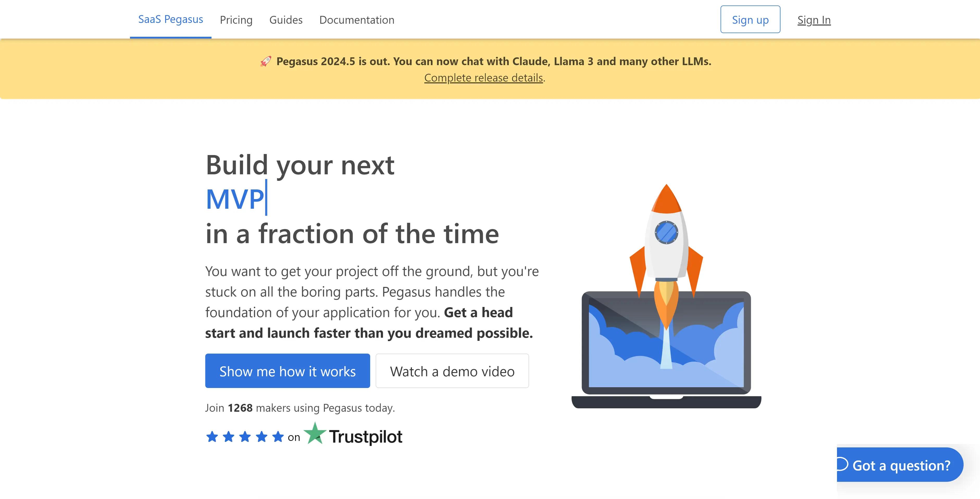Select the SaaS Pegasus navigation home link
The height and width of the screenshot is (499, 980).
pyautogui.click(x=170, y=19)
